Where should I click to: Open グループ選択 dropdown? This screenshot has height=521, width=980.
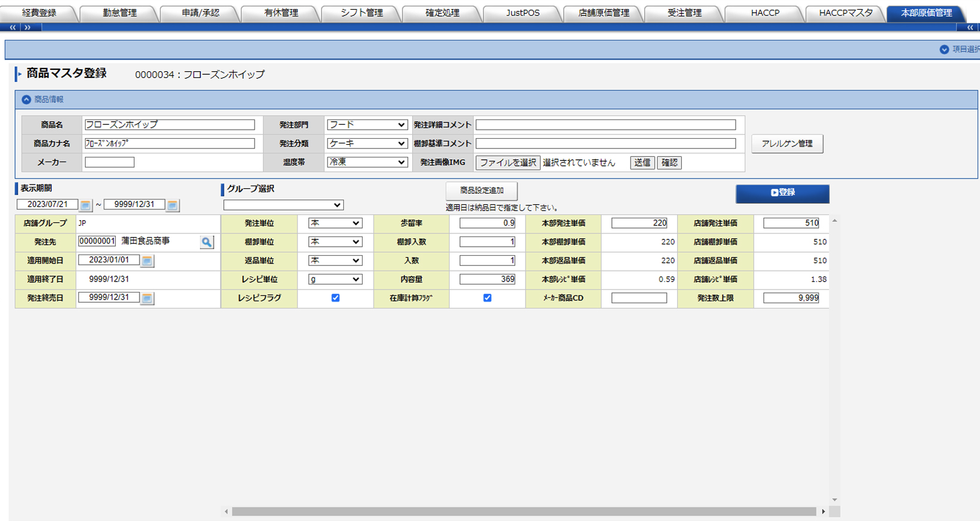point(284,205)
